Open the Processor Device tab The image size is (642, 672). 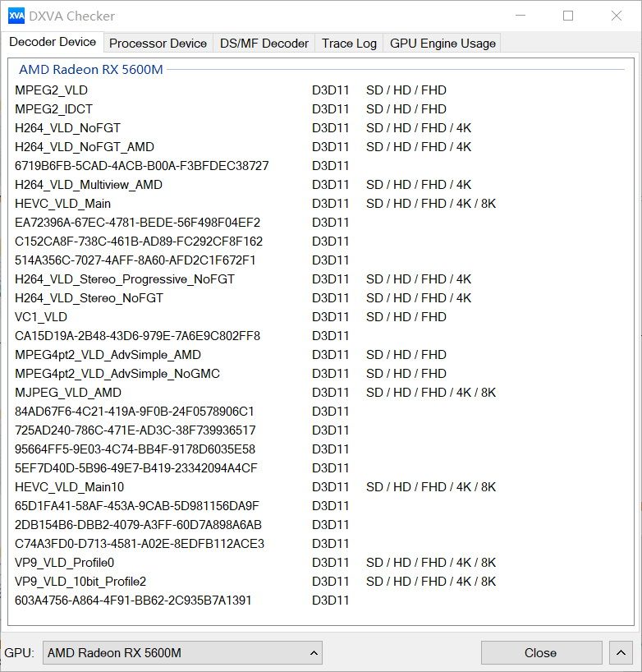pyautogui.click(x=158, y=44)
